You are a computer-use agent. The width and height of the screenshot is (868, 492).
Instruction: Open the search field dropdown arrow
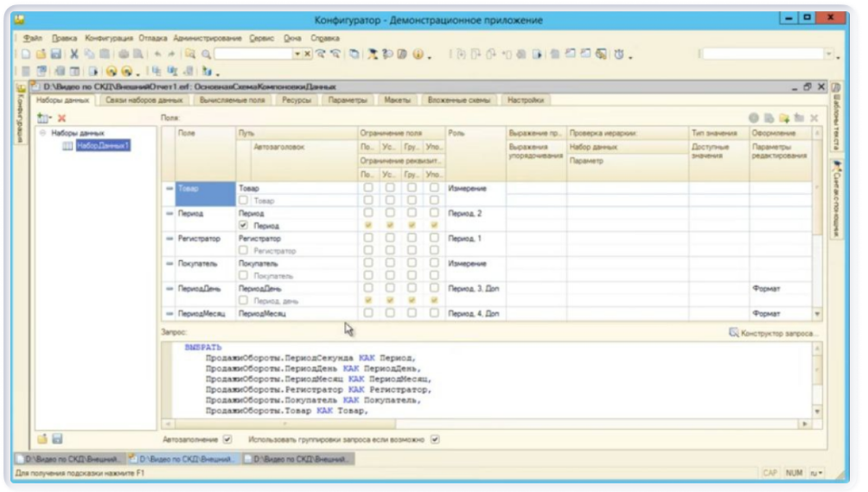297,54
